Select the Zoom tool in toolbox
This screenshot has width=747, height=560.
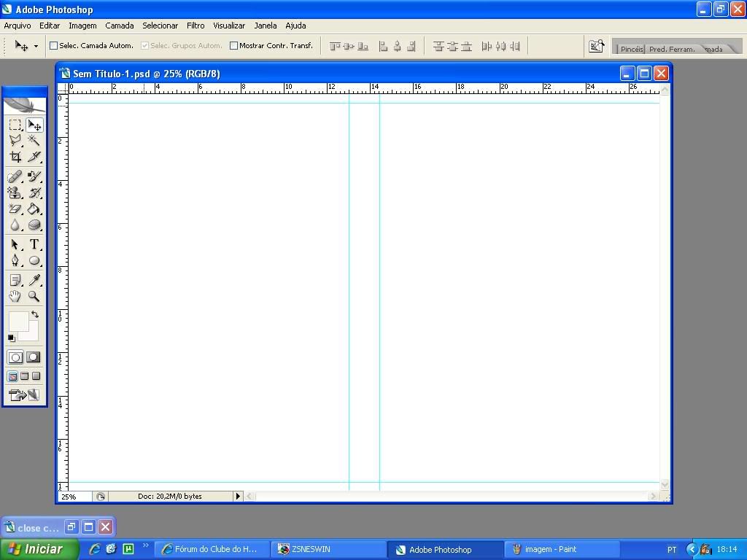click(x=34, y=296)
